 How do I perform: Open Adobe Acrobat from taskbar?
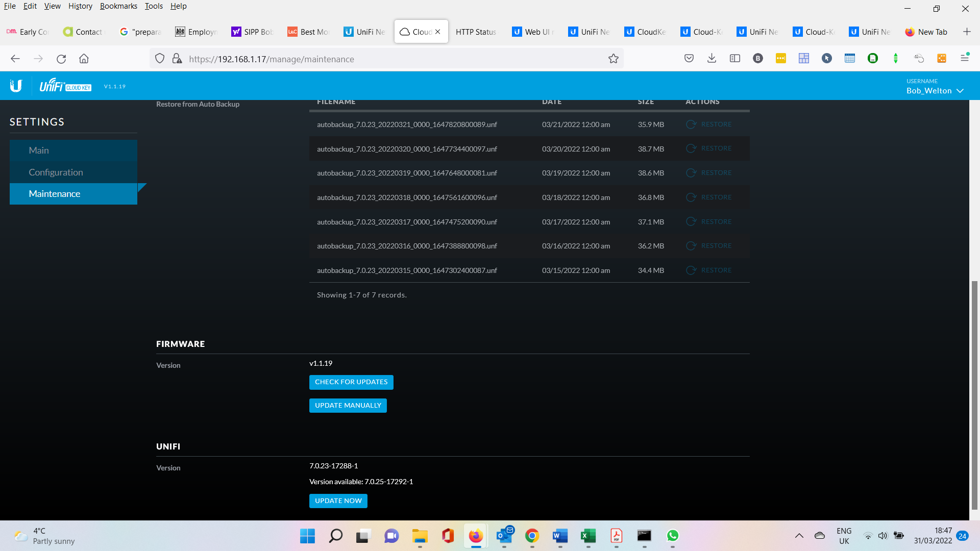(x=616, y=536)
